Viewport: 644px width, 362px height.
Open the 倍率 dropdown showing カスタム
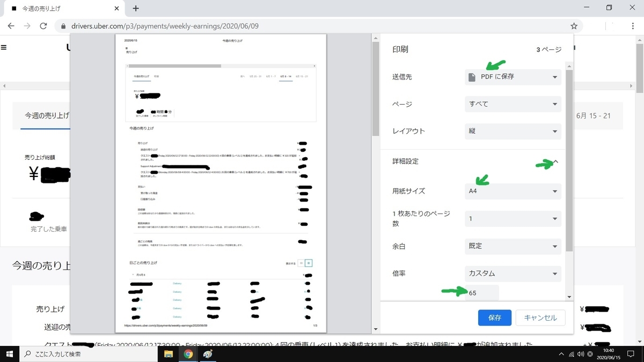coord(513,274)
